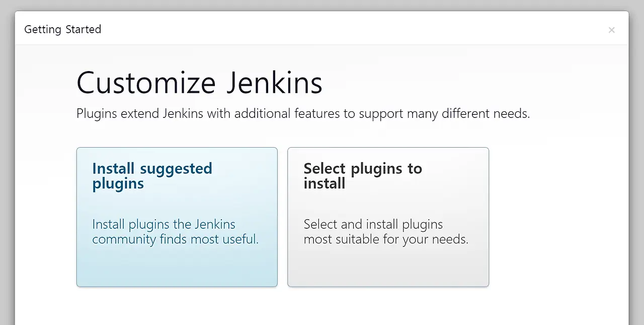Pick the recommended community plugins choice
Image resolution: width=644 pixels, height=325 pixels.
pyautogui.click(x=177, y=217)
